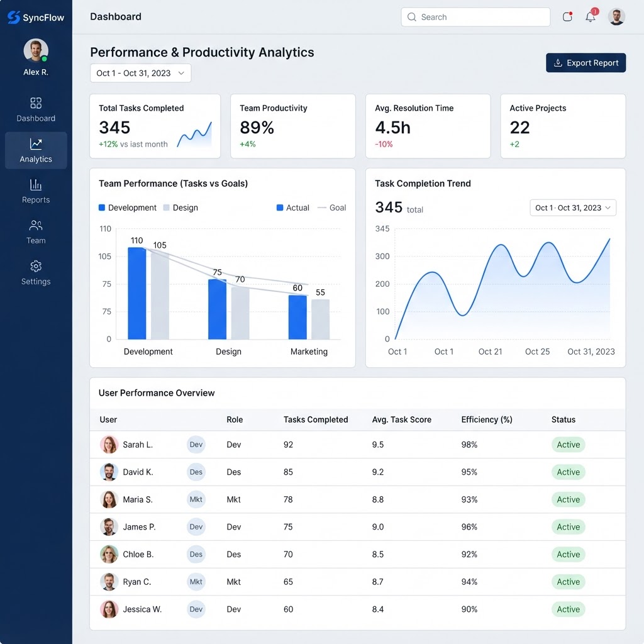Click the User column header
Viewport: 644px width, 644px height.
coord(108,419)
